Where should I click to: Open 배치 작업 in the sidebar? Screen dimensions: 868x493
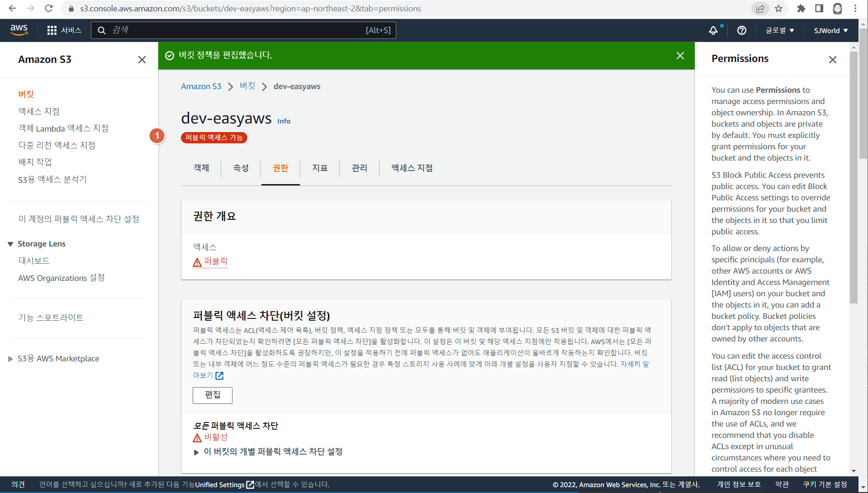35,162
